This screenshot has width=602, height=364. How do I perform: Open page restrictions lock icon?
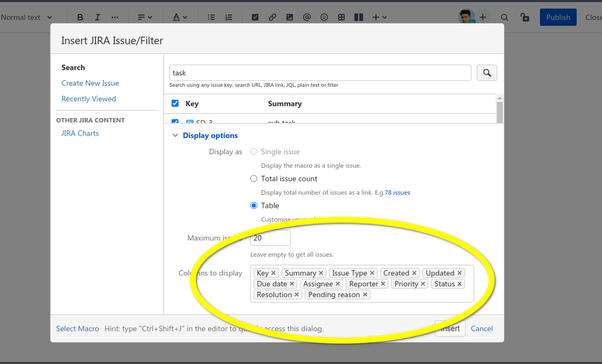(x=524, y=17)
